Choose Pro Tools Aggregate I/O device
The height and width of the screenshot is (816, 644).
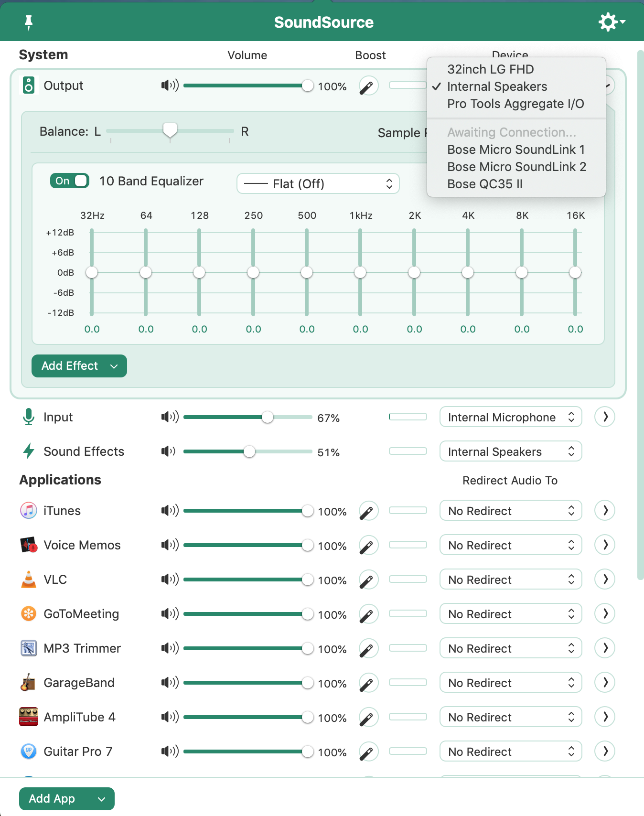(x=516, y=104)
